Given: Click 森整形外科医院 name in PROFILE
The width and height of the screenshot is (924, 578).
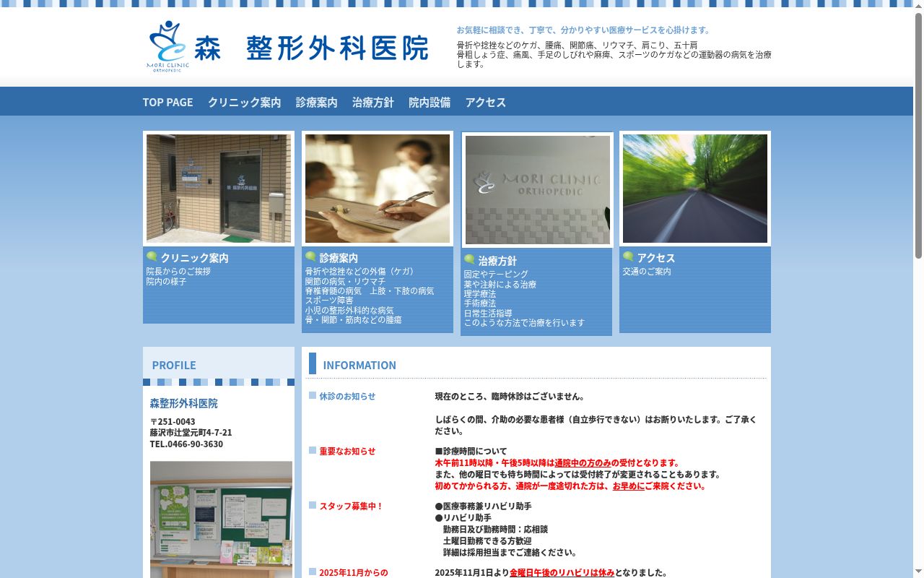Looking at the screenshot, I should (x=183, y=403).
